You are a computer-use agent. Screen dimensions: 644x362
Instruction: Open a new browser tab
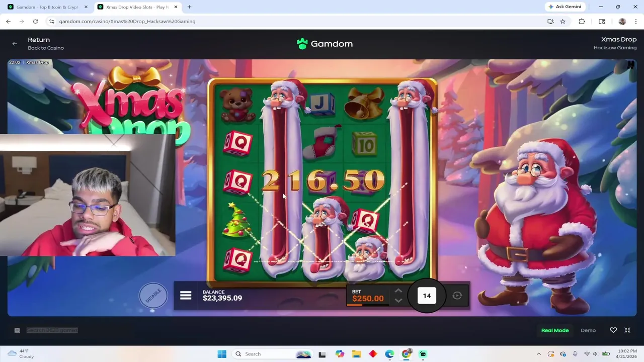pos(189,7)
